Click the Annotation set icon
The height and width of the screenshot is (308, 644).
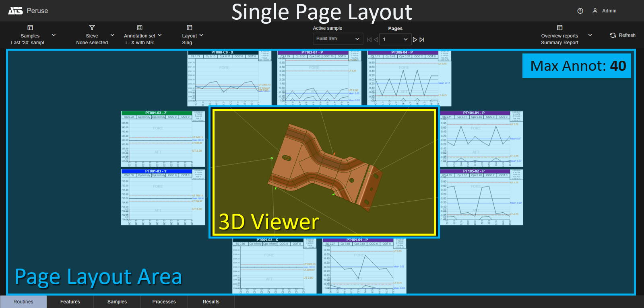[140, 28]
